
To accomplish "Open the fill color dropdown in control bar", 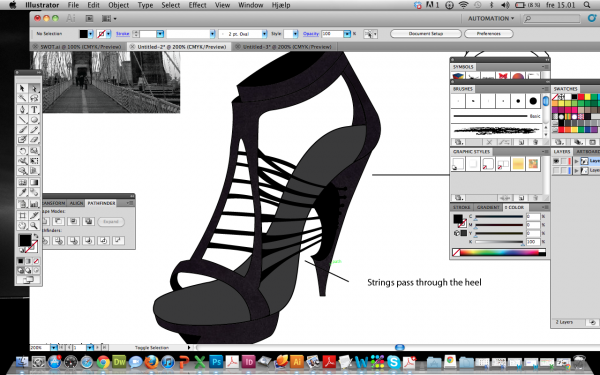I will (x=91, y=34).
